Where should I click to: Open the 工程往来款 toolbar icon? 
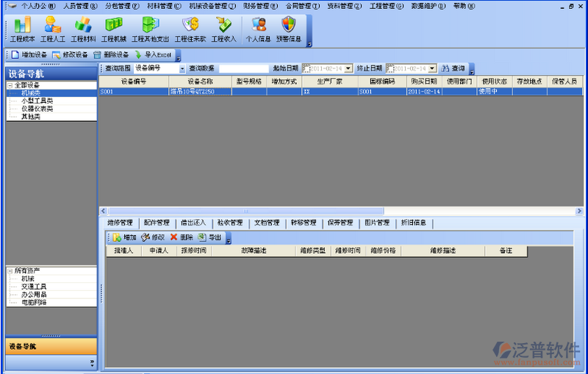tap(190, 29)
